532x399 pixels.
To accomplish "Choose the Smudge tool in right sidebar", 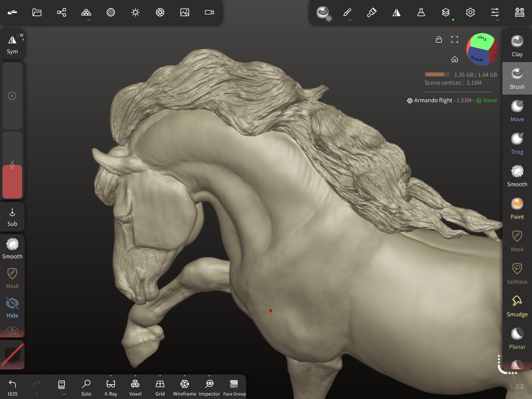I will point(517,306).
